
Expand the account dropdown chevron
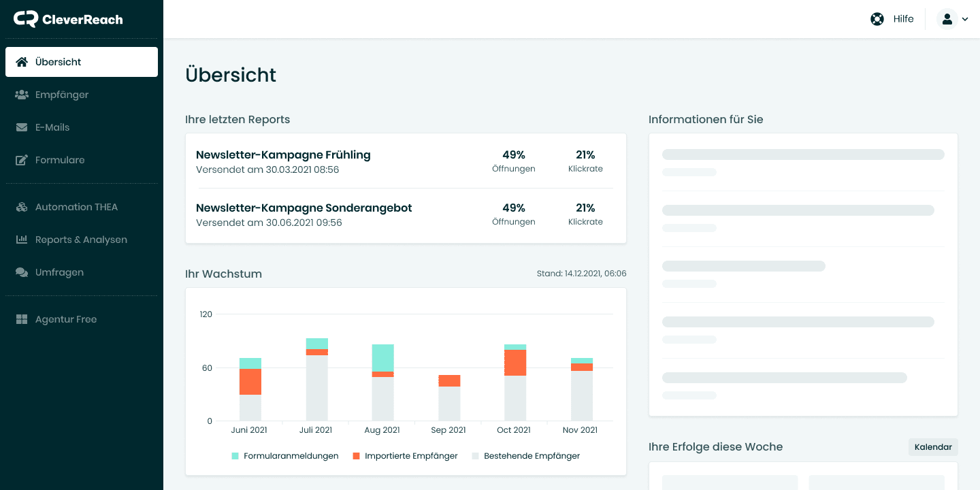click(x=965, y=19)
